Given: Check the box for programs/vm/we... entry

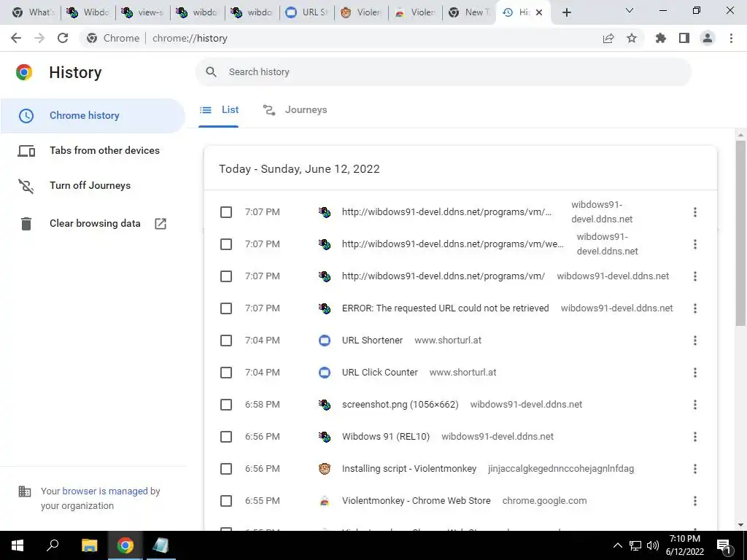Looking at the screenshot, I should coord(226,244).
